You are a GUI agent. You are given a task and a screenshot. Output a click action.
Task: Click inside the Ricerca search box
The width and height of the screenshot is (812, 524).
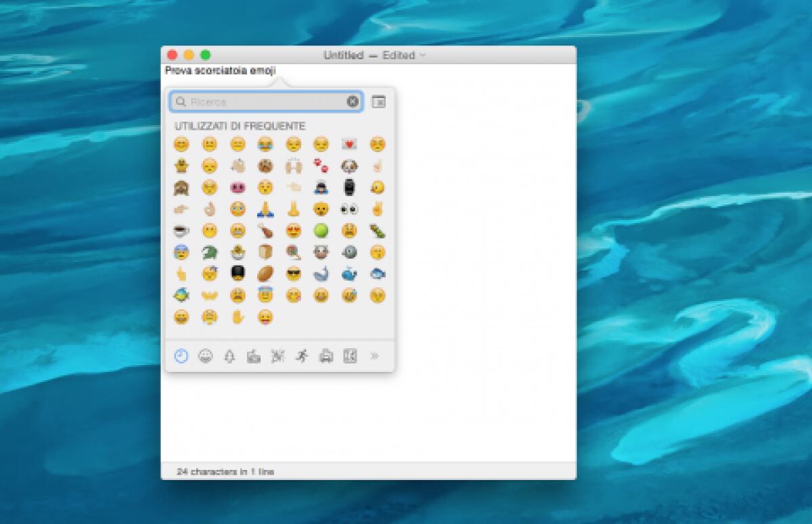(264, 101)
